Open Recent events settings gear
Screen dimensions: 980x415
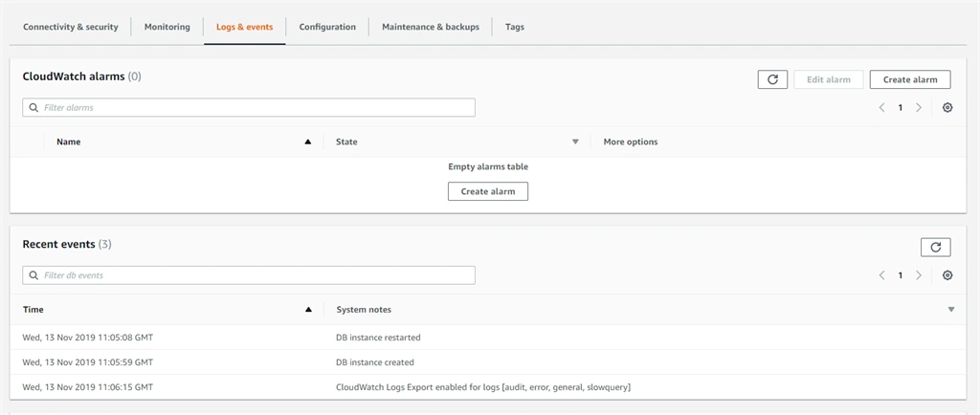[x=947, y=275]
